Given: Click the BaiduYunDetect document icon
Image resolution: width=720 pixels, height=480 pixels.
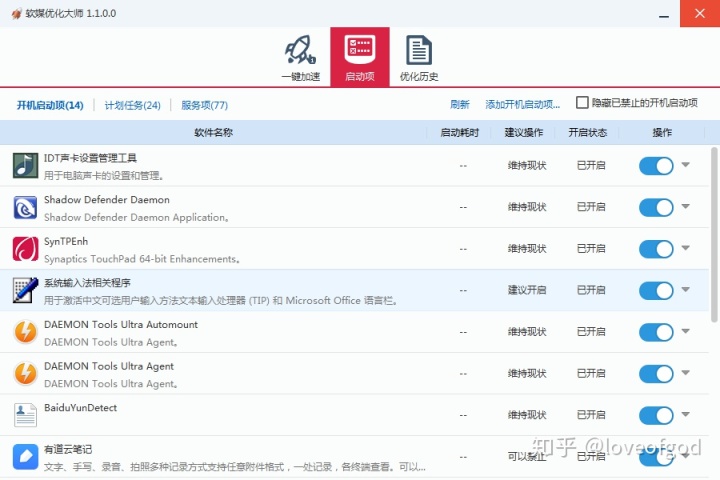Looking at the screenshot, I should (x=25, y=415).
